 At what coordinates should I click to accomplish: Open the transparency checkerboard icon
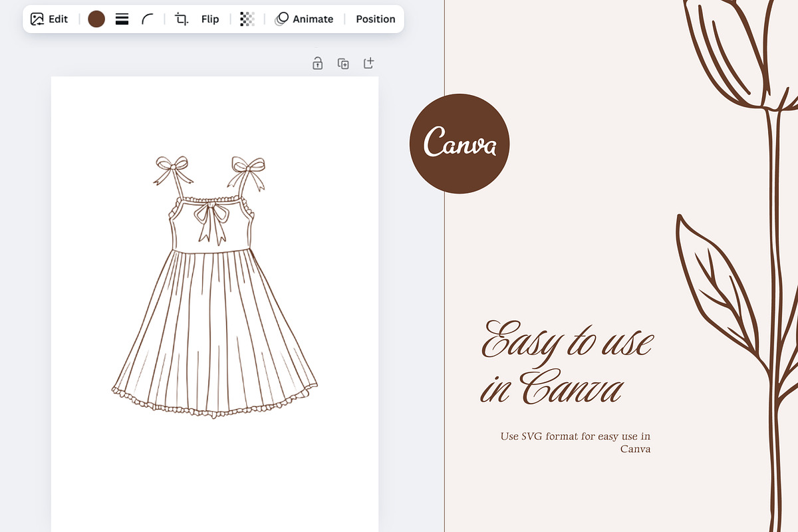[247, 19]
